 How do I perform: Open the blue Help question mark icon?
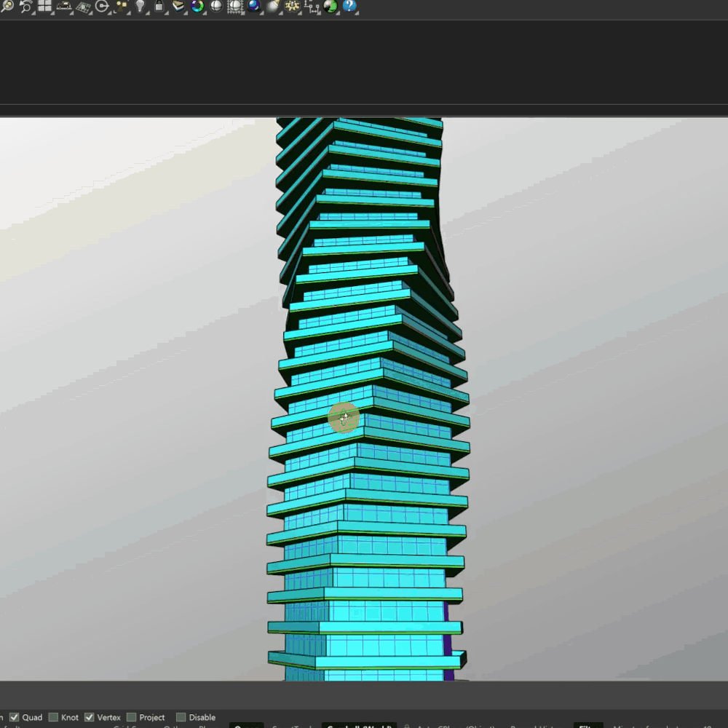[349, 7]
